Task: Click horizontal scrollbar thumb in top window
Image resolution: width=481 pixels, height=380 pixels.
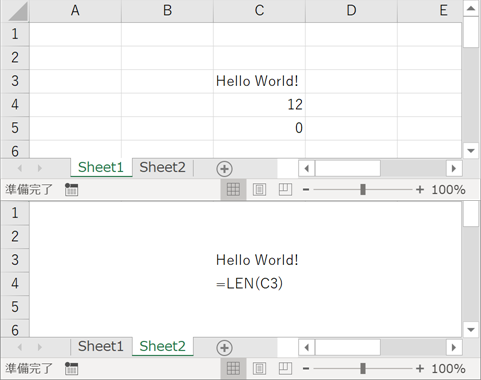Action: point(348,168)
